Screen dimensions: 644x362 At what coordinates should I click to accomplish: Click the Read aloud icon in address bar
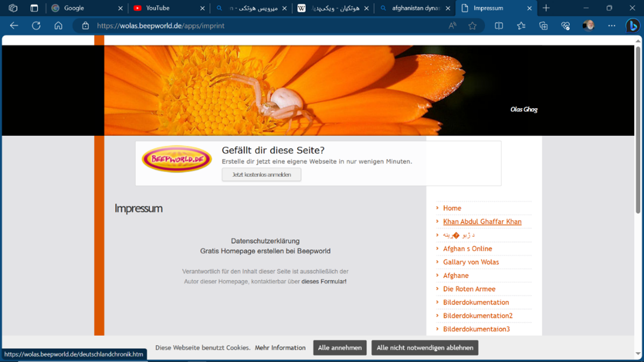452,26
